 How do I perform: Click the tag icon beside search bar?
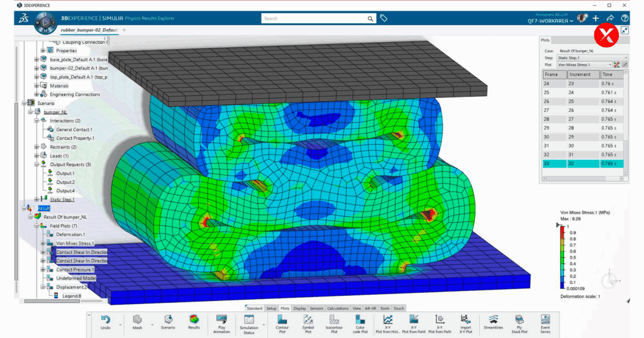pos(384,19)
